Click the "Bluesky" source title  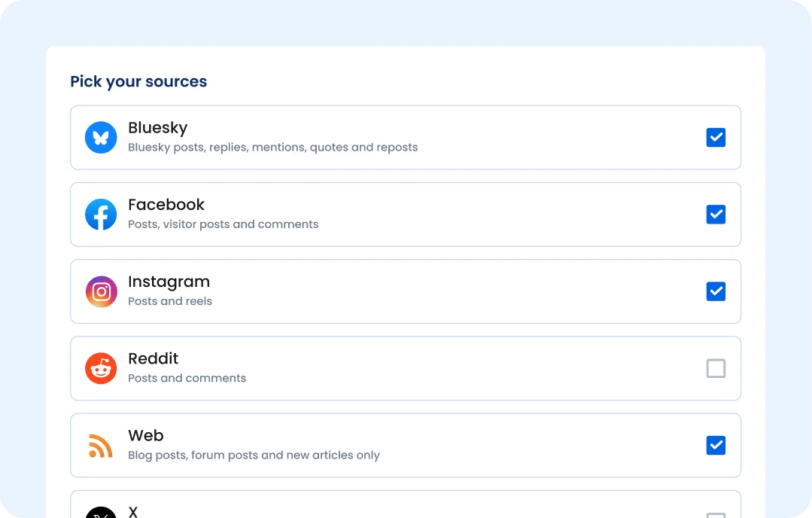pyautogui.click(x=157, y=128)
